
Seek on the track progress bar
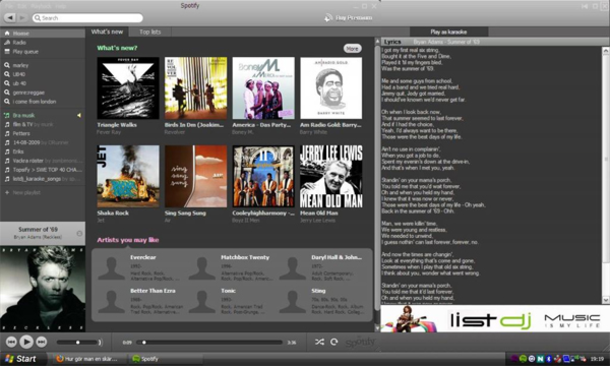(x=209, y=342)
